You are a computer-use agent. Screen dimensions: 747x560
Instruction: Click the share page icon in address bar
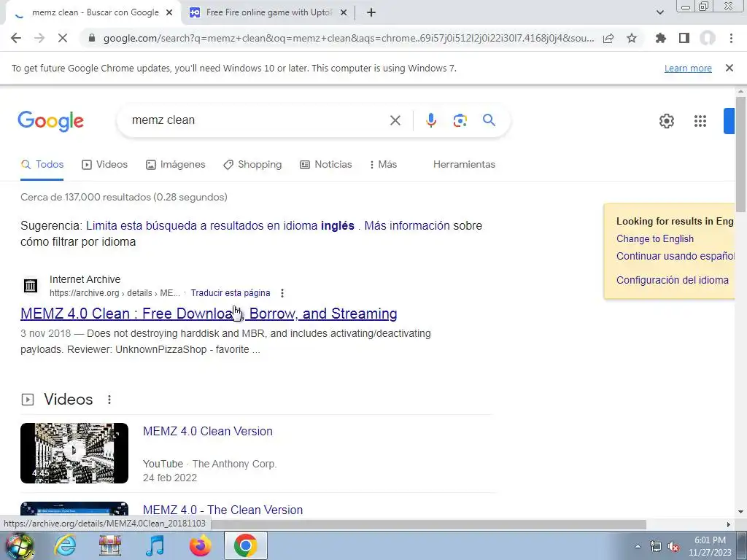[608, 38]
